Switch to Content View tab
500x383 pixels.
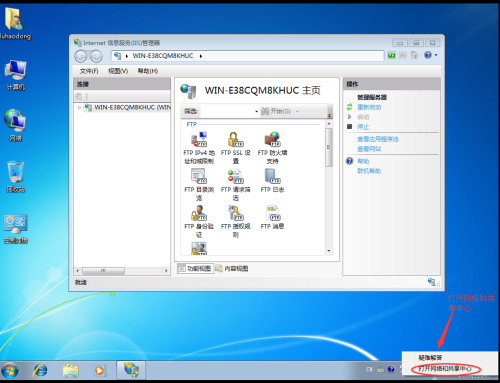tap(232, 268)
